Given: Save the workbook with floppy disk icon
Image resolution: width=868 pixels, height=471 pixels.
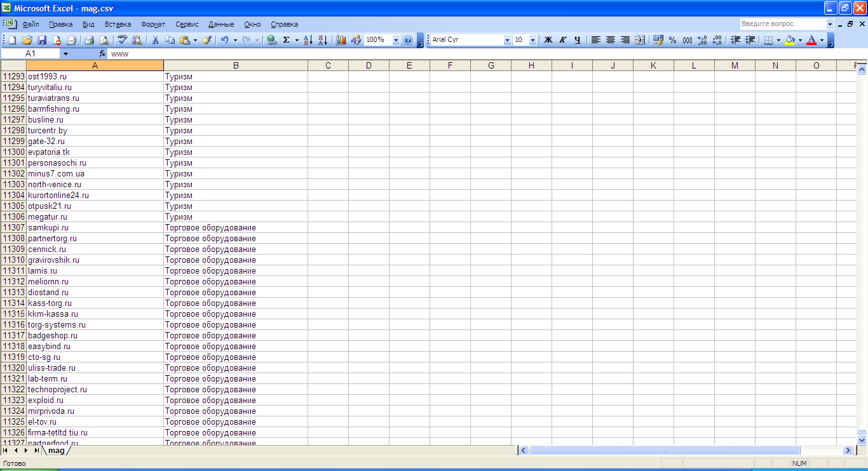Looking at the screenshot, I should [42, 40].
